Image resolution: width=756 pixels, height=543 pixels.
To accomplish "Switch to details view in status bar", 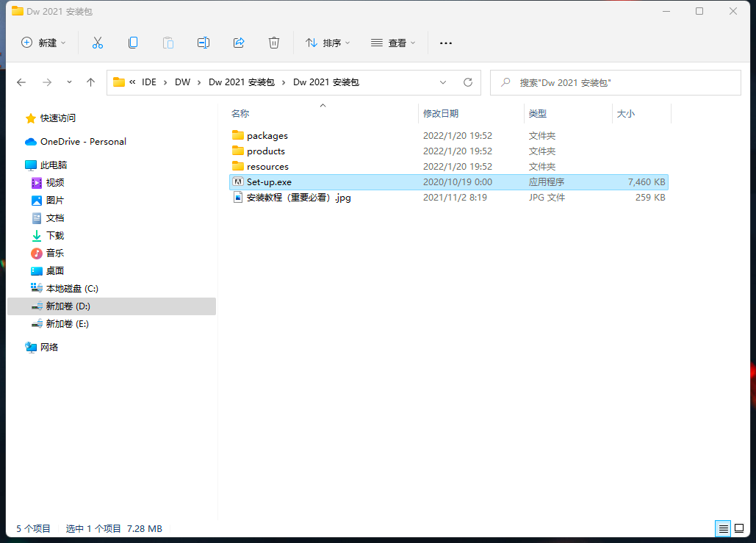I will [x=723, y=529].
